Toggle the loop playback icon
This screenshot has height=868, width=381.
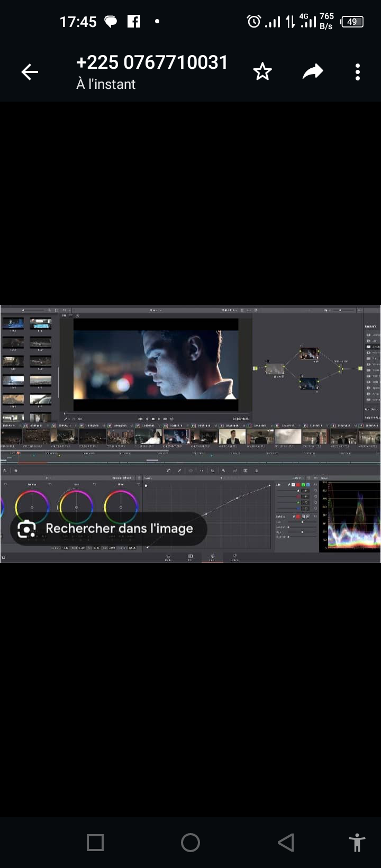click(x=171, y=419)
